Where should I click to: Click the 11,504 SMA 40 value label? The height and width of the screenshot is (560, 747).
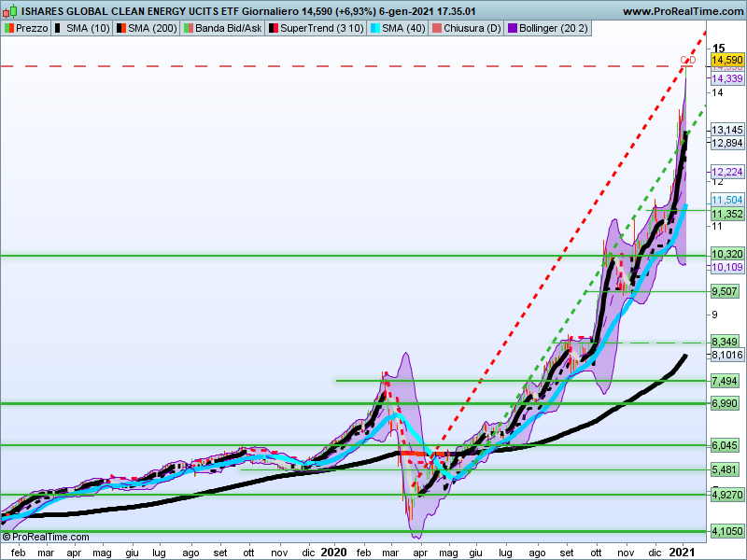pos(727,200)
